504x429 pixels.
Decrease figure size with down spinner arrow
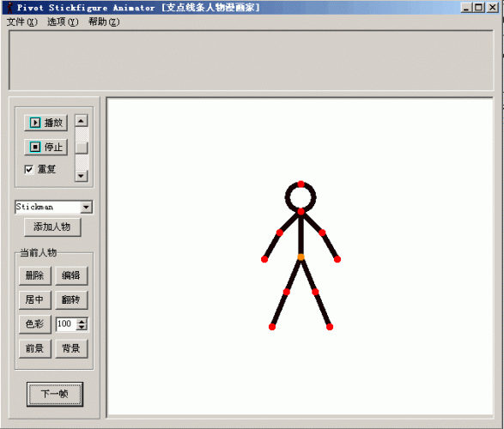(82, 327)
